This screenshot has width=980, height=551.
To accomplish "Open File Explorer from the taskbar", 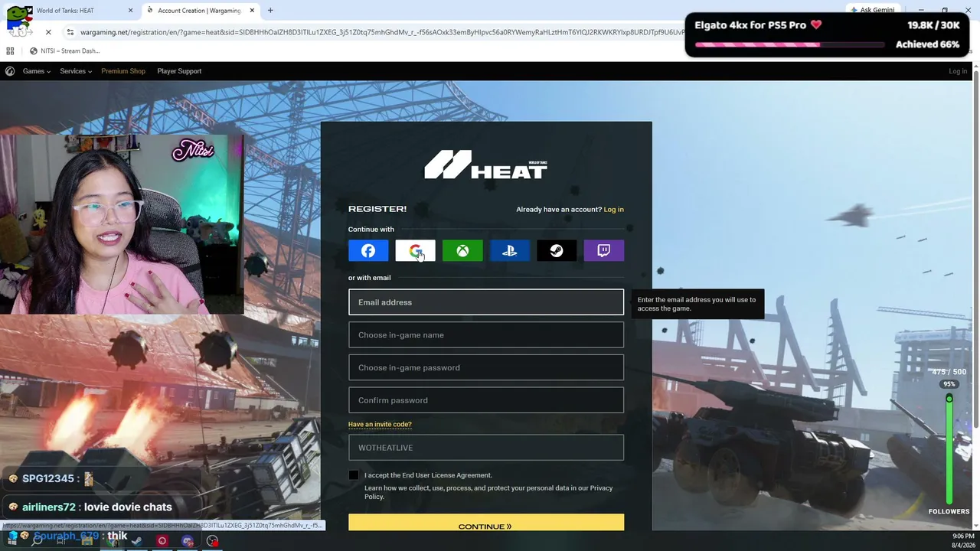I will pyautogui.click(x=87, y=541).
